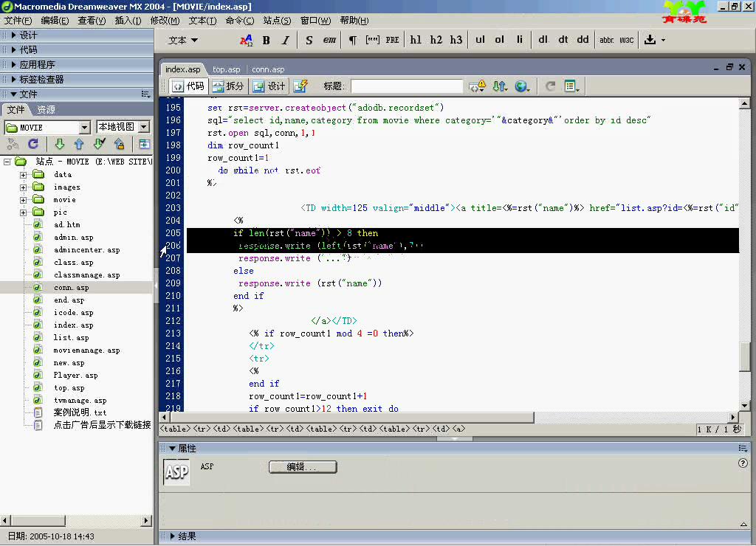Insert a list item with li
The image size is (756, 546).
pyautogui.click(x=519, y=40)
